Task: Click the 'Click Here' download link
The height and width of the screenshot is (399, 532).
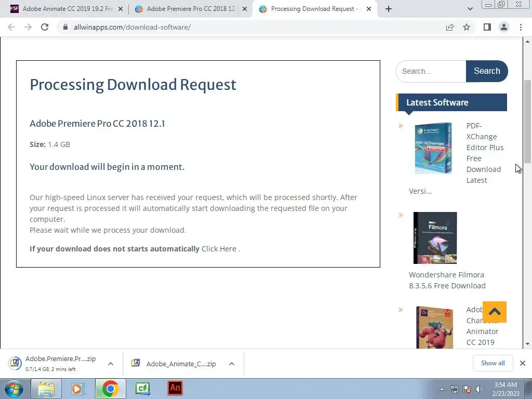Action: pyautogui.click(x=219, y=249)
